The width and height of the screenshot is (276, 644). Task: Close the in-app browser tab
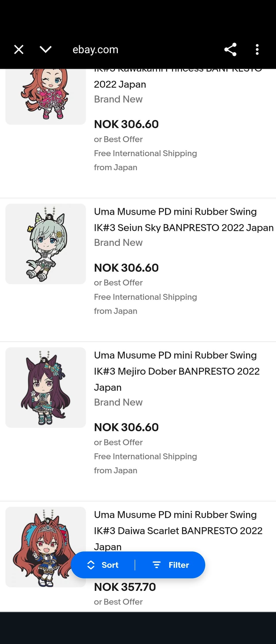click(19, 49)
